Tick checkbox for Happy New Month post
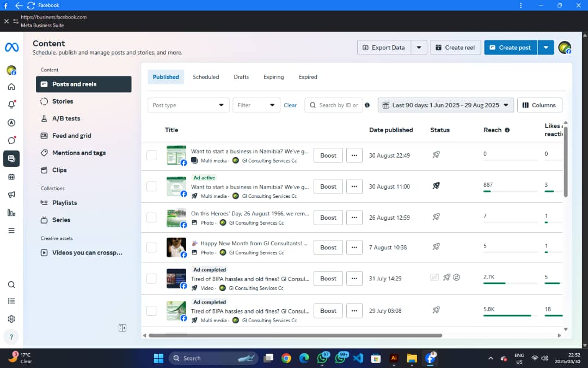Image resolution: width=588 pixels, height=368 pixels. [151, 248]
